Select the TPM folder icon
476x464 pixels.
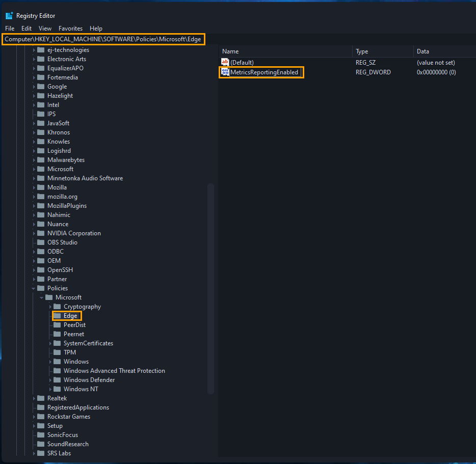coord(57,352)
